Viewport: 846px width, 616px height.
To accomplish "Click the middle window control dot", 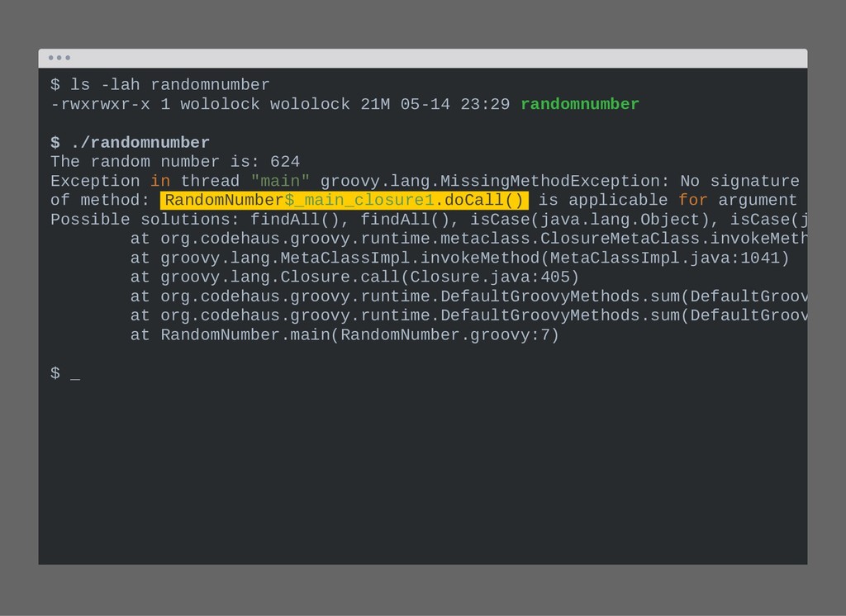I will pyautogui.click(x=59, y=58).
